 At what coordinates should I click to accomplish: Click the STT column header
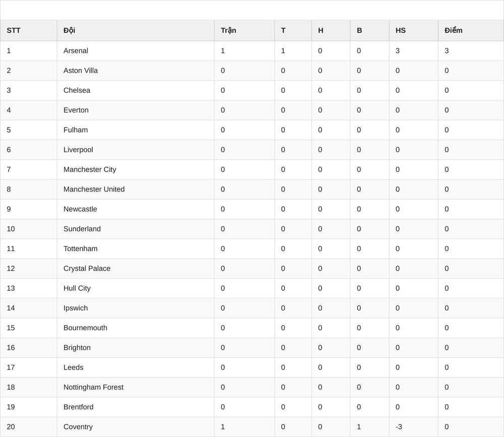pos(29,31)
